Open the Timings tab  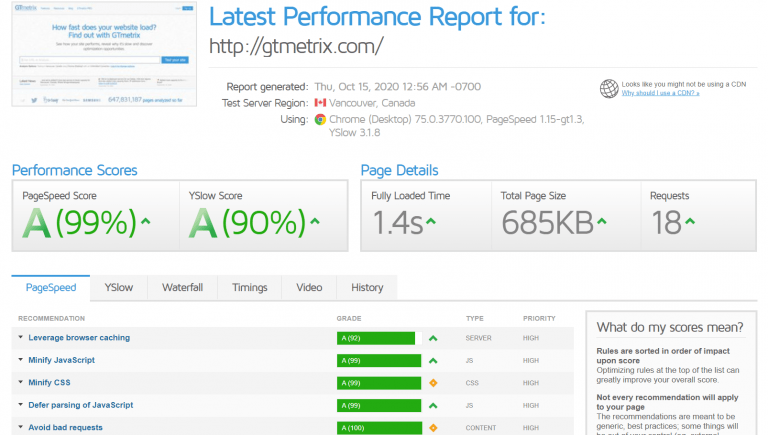250,288
